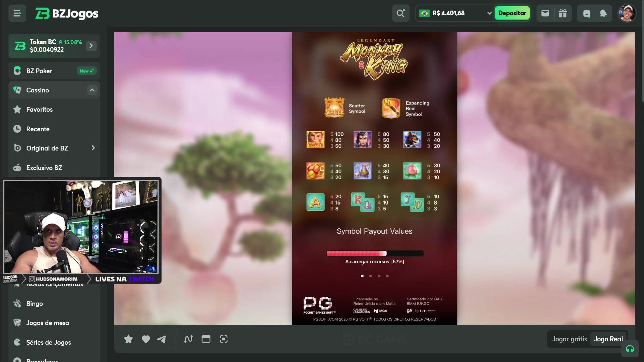Open the game stats chart icon
Image resolution: width=644 pixels, height=362 pixels.
(x=188, y=339)
